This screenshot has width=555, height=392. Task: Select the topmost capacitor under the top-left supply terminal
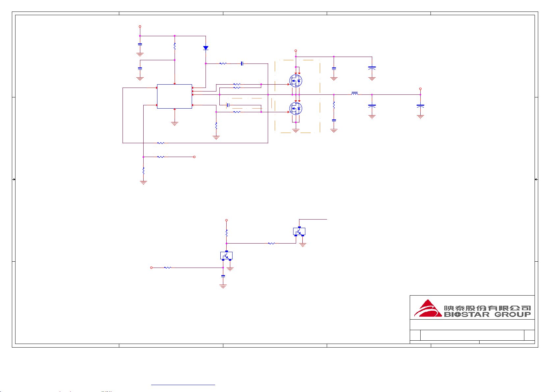pos(140,44)
